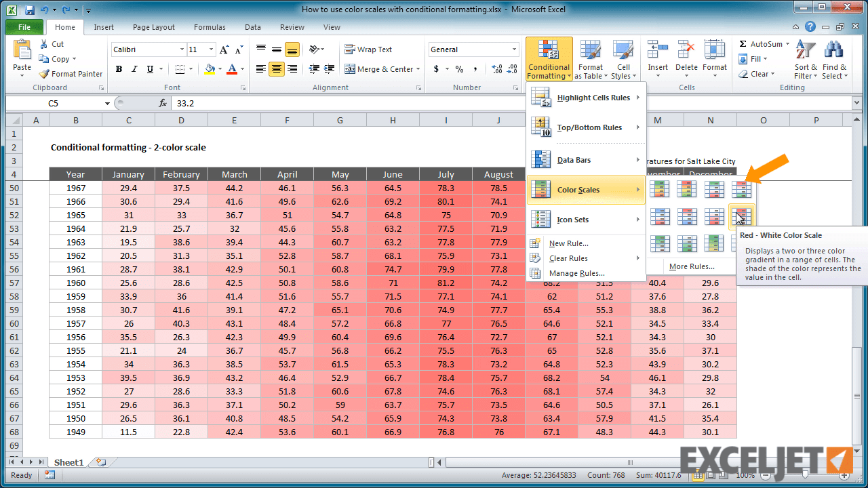This screenshot has width=868, height=488.
Task: Open the Conditional Formatting gallery
Action: [x=548, y=59]
